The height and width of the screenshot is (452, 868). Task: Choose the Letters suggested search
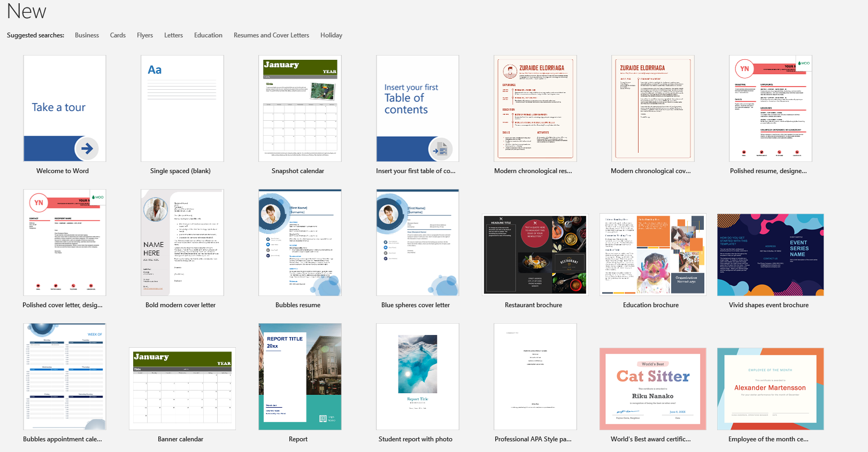173,35
